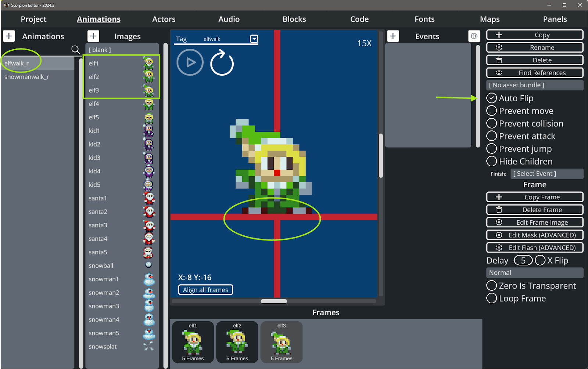Select the [ blank ] image entry
588x369 pixels.
point(122,50)
